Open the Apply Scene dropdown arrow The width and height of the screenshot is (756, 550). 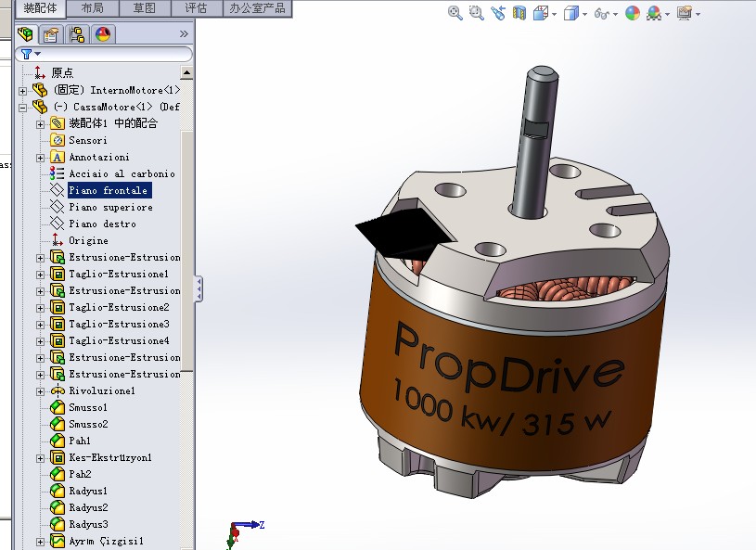click(x=667, y=15)
